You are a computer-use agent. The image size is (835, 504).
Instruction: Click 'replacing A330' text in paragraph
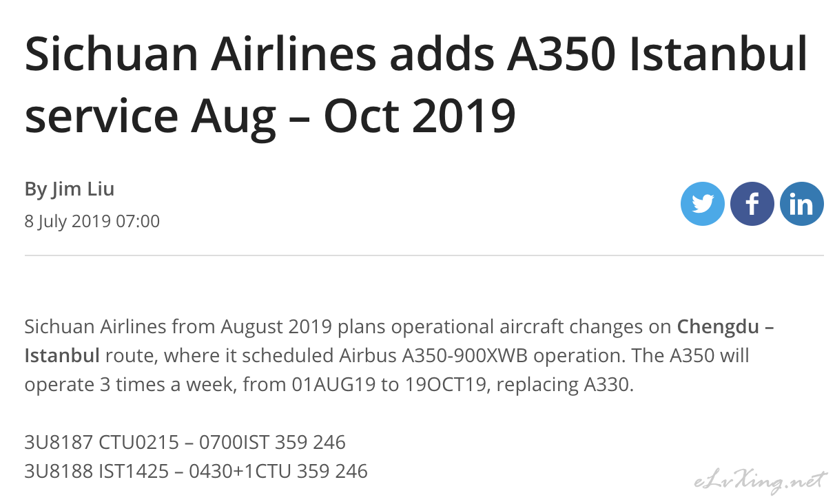[x=562, y=384]
